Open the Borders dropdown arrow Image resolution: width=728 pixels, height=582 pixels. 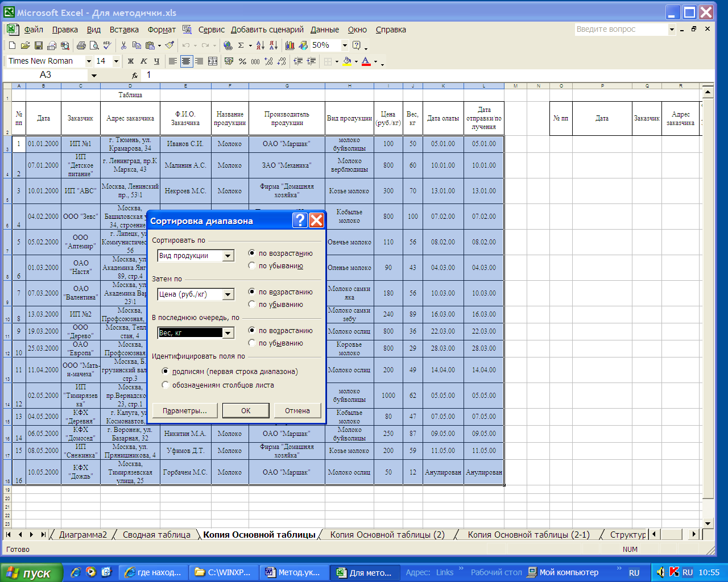coord(337,61)
